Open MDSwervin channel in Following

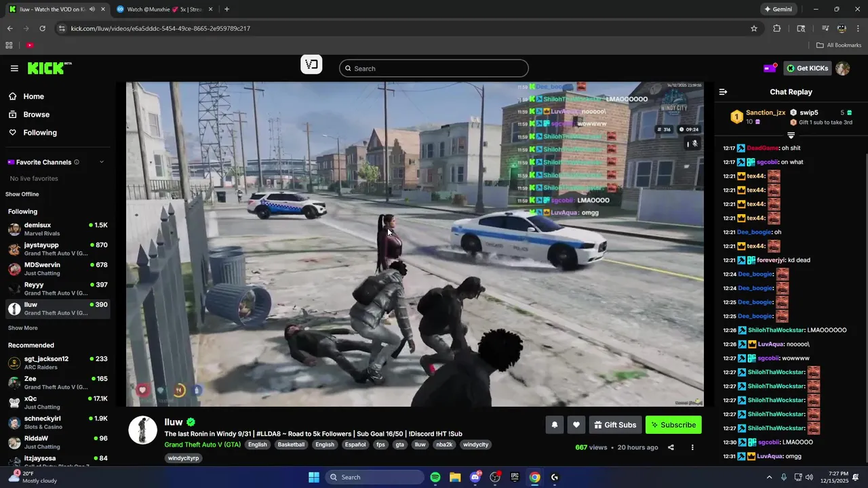click(x=58, y=269)
